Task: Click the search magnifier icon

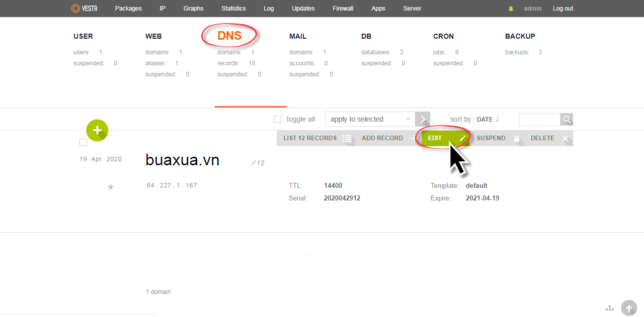Action: pos(567,119)
